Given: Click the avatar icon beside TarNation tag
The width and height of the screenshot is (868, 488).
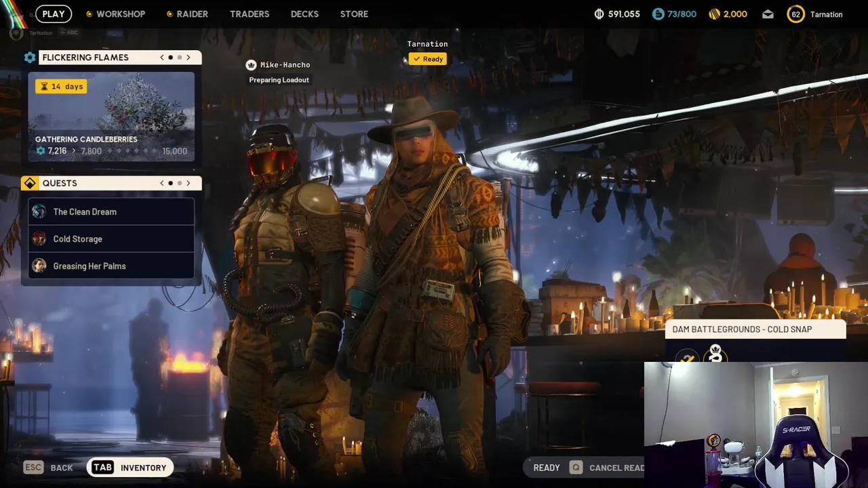Looking at the screenshot, I should (16, 33).
